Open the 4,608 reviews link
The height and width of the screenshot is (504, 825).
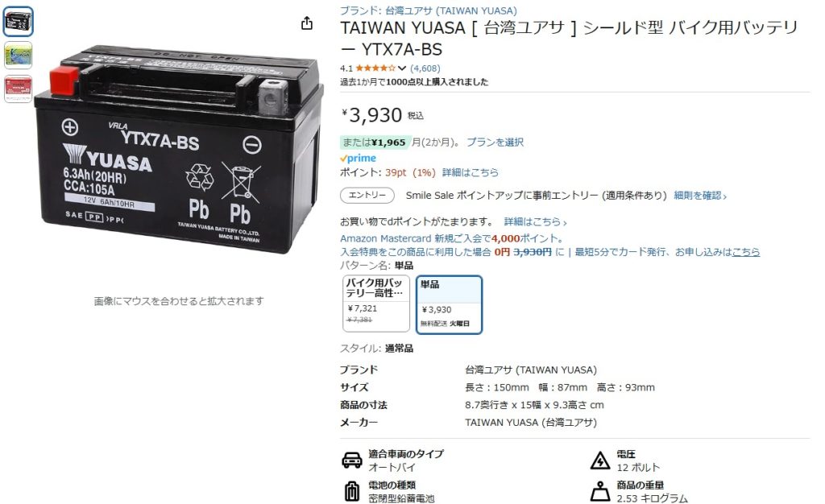pos(425,68)
